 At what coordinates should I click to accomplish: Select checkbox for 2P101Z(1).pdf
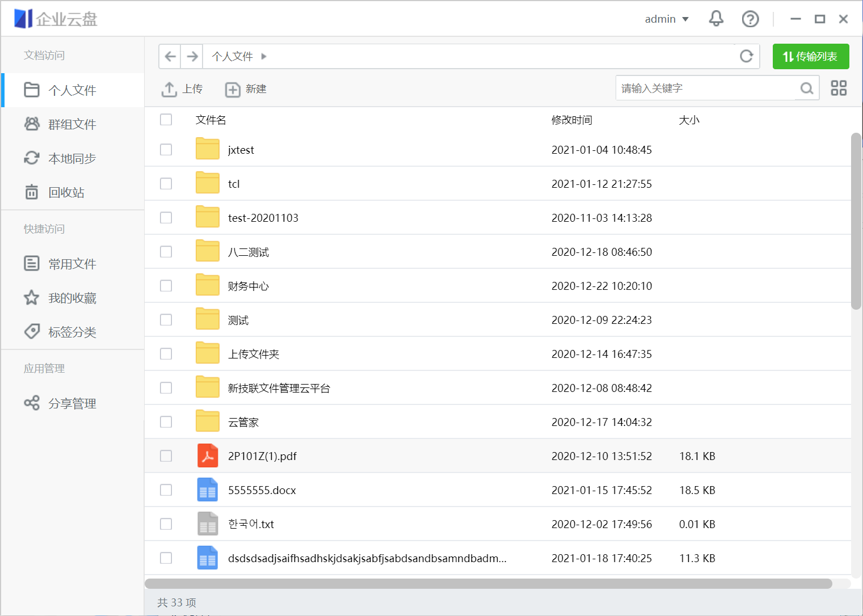(166, 456)
